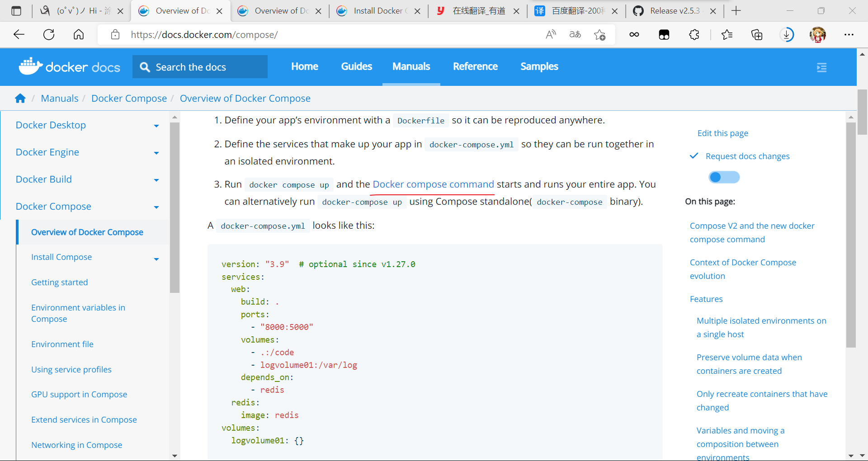The image size is (868, 461).
Task: Reload the page with refresh icon
Action: (49, 35)
